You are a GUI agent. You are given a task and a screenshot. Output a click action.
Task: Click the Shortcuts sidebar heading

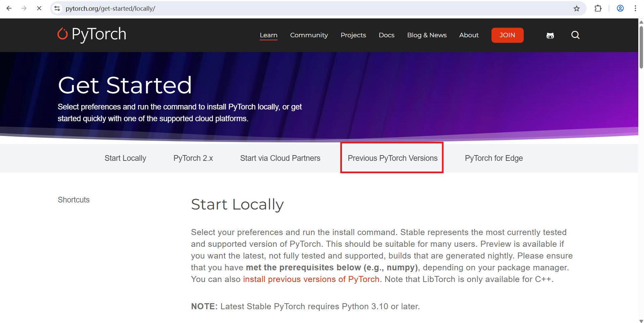[74, 200]
